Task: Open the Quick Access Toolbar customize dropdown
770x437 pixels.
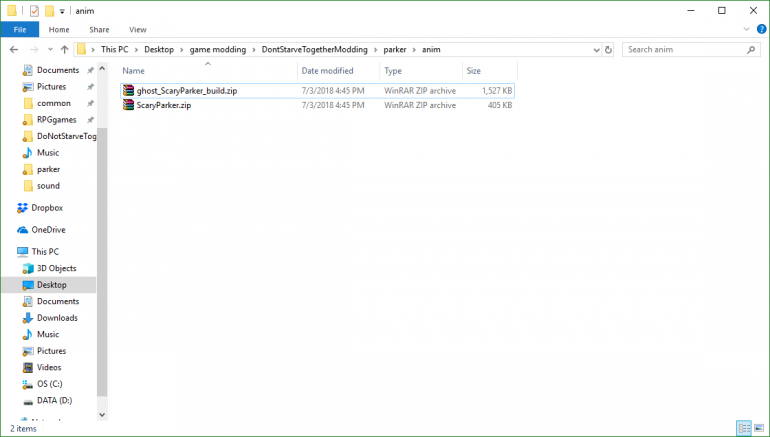Action: coord(62,10)
